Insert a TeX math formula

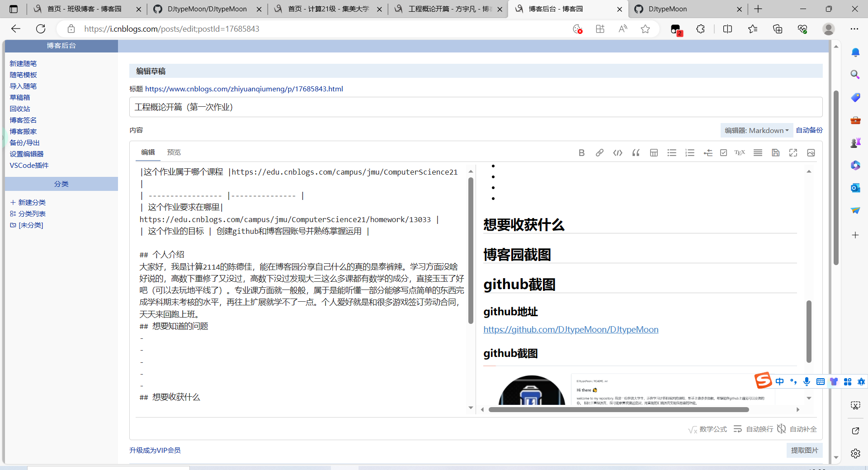point(740,153)
